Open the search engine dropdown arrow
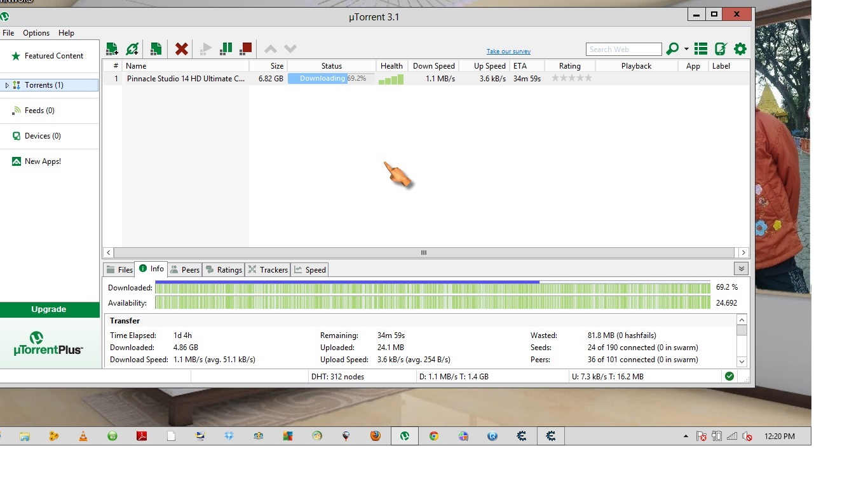The height and width of the screenshot is (488, 868). click(x=686, y=50)
